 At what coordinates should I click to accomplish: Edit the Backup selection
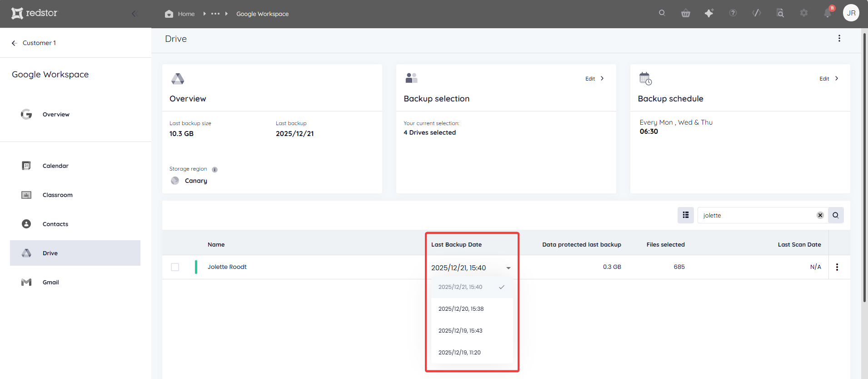[x=594, y=79]
